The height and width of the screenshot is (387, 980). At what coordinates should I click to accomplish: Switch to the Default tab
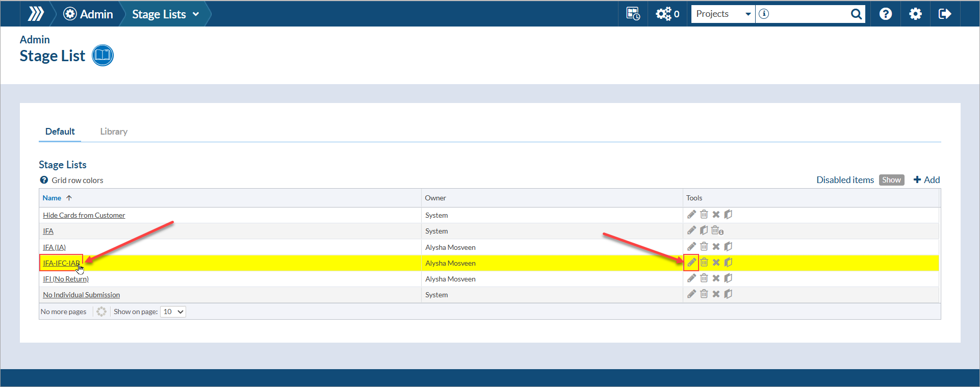click(60, 132)
